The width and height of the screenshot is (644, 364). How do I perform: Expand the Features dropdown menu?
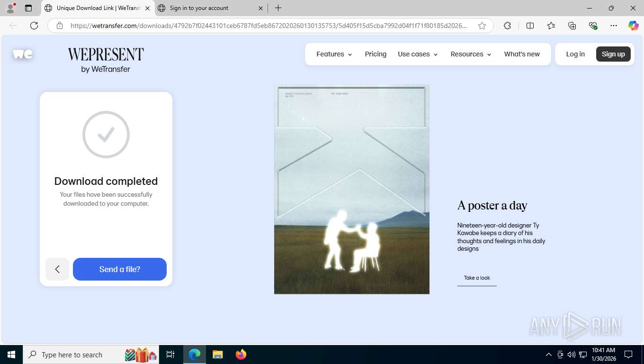tap(334, 54)
